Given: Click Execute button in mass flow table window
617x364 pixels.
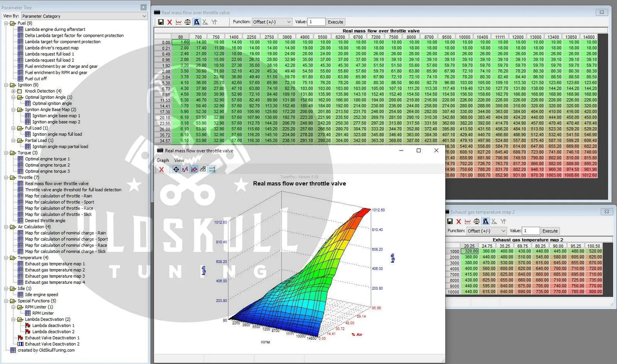Looking at the screenshot, I should [x=335, y=22].
